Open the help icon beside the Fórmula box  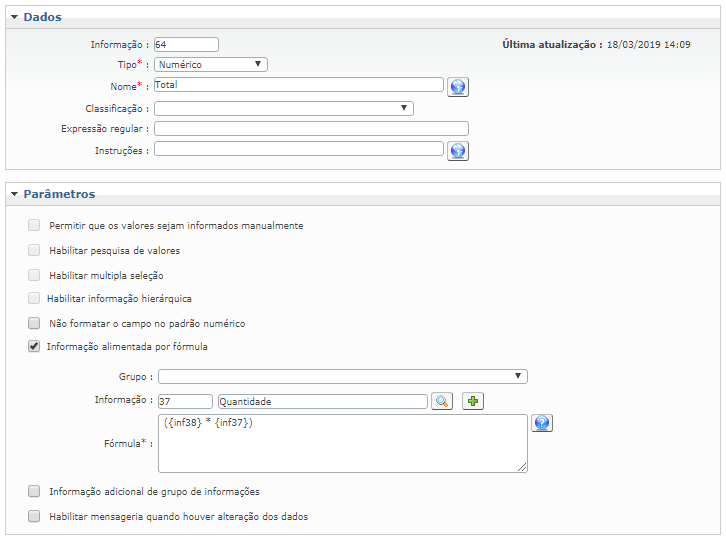tap(542, 423)
